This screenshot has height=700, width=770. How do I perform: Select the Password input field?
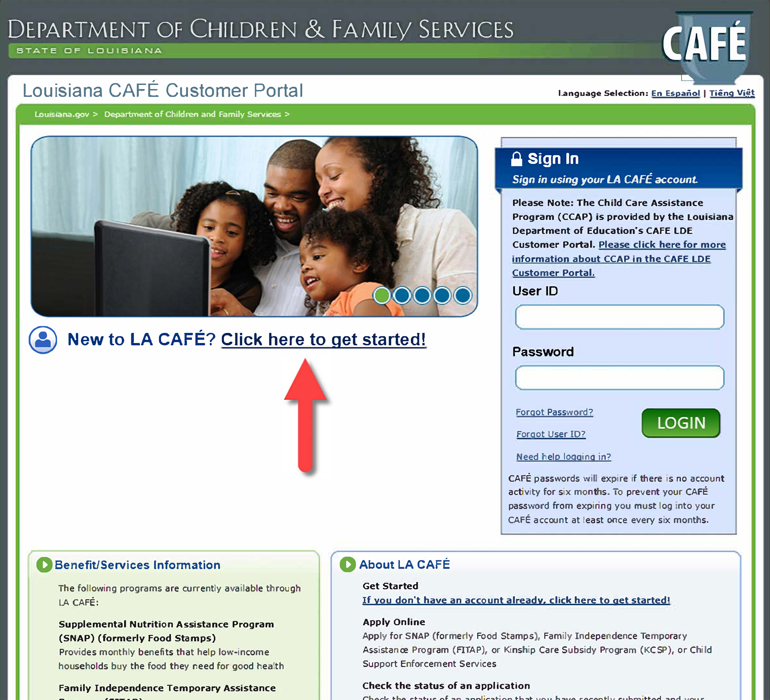pos(618,378)
